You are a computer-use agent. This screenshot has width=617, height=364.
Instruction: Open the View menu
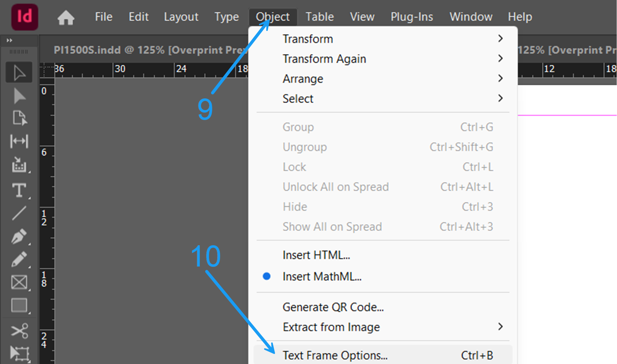(362, 17)
